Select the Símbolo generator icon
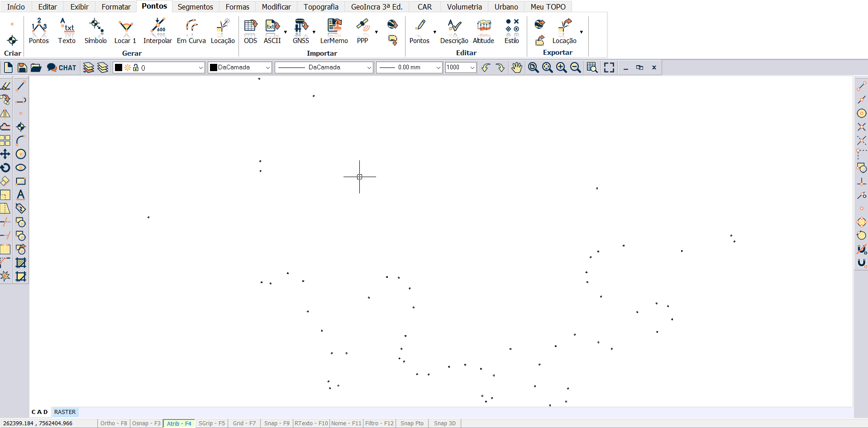This screenshot has height=428, width=868. (x=95, y=31)
